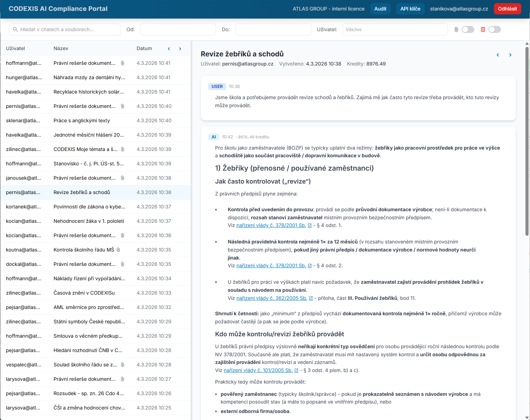The image size is (530, 420).
Task: Enable the attachments-only toggle switch
Action: pos(468,29)
